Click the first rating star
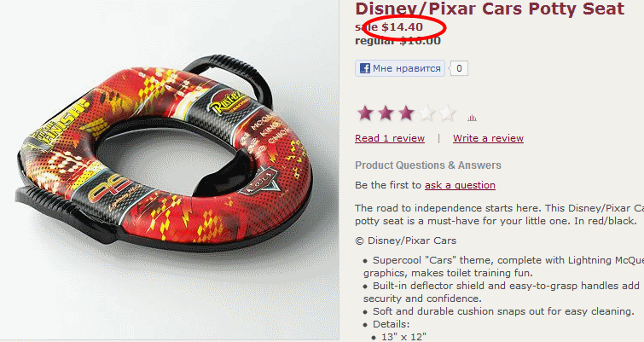 coord(365,113)
